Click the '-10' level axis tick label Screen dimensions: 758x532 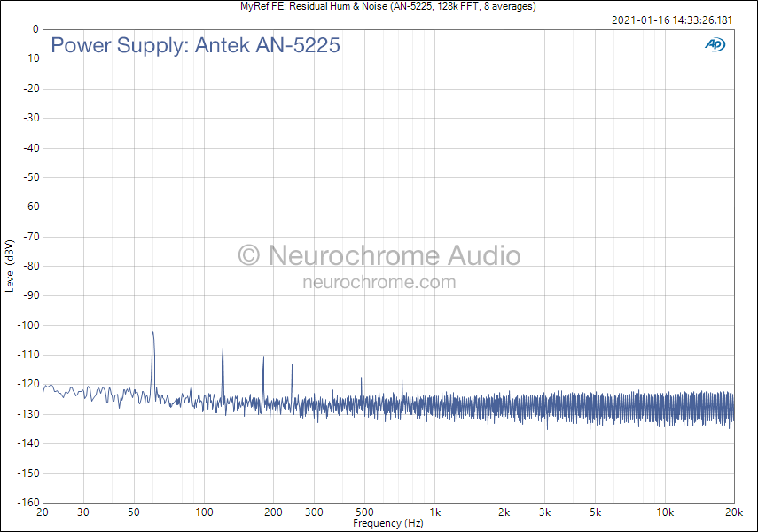click(31, 59)
